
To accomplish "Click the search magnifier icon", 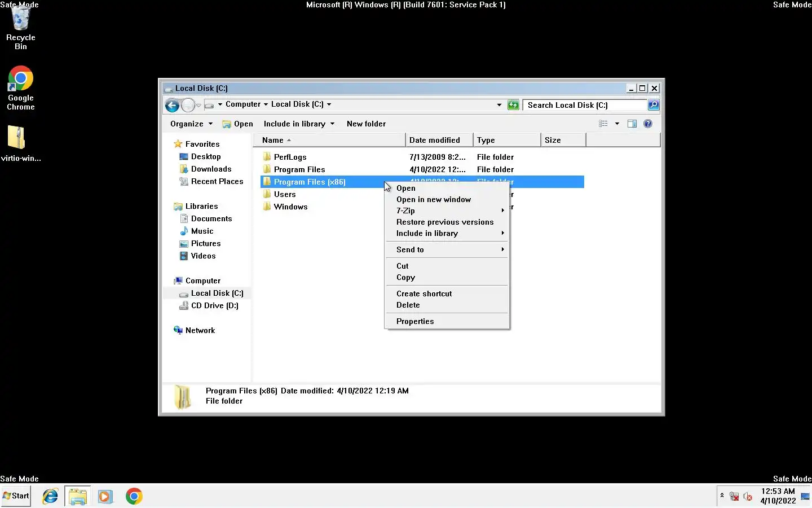I will pos(653,105).
